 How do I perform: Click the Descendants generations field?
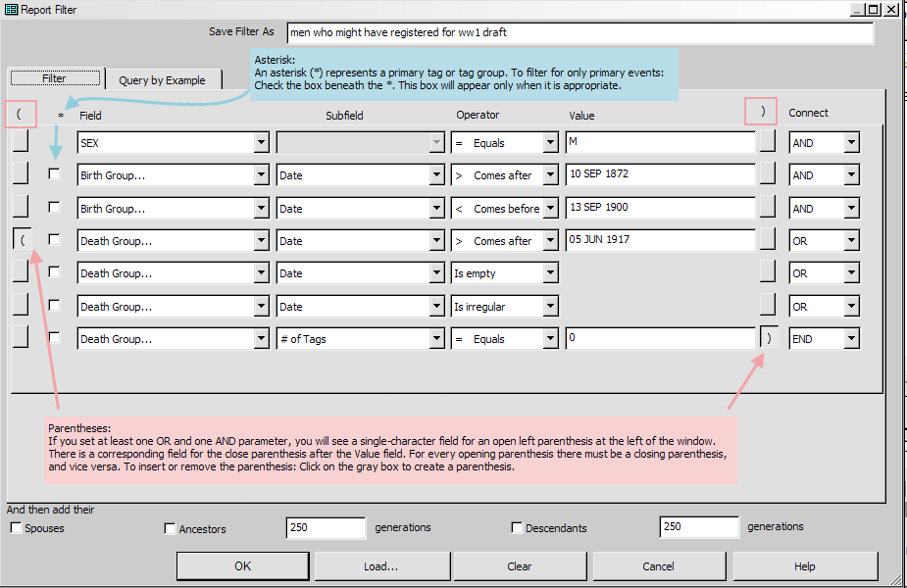click(x=699, y=526)
